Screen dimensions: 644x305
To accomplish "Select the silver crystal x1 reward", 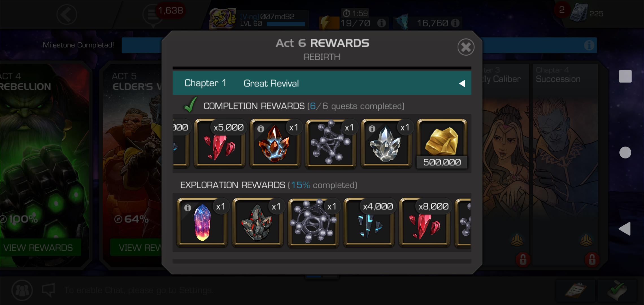I will pos(386,144).
